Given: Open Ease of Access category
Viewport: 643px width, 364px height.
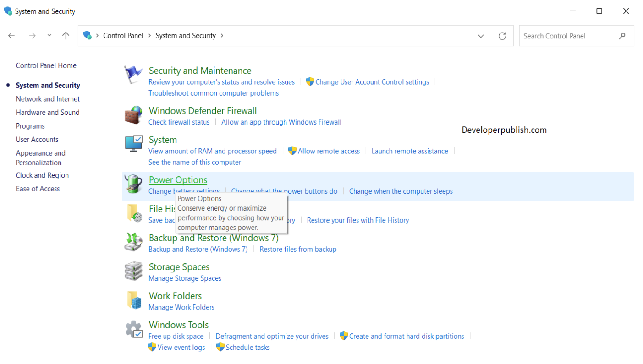Looking at the screenshot, I should pyautogui.click(x=38, y=189).
